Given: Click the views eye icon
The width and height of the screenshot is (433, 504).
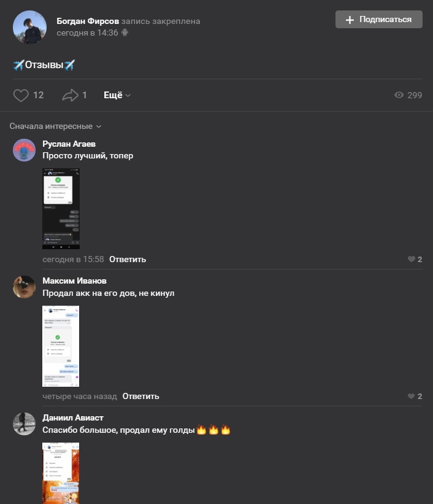Looking at the screenshot, I should pos(399,95).
